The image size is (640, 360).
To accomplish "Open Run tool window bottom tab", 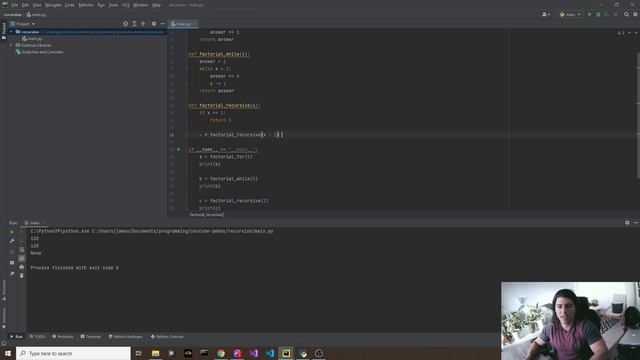I will tap(16, 337).
